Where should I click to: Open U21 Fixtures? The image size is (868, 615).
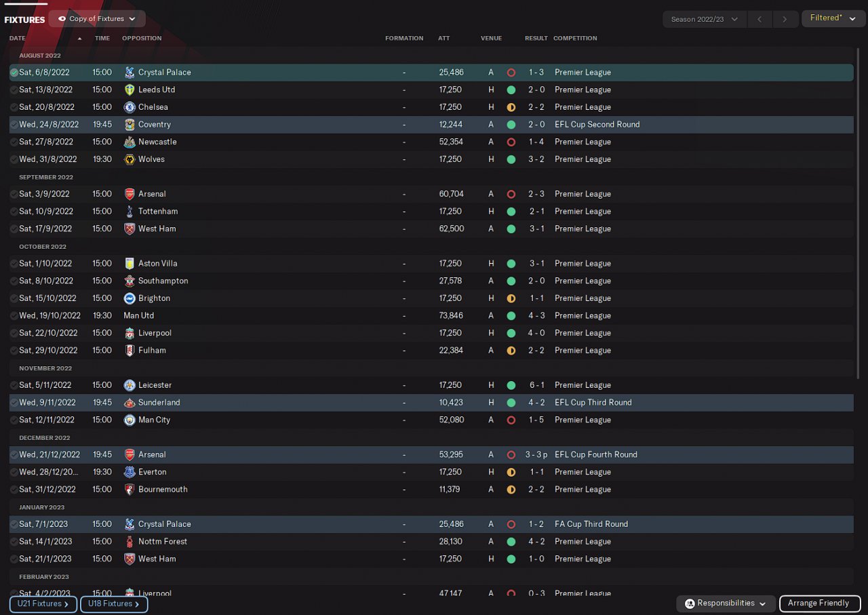point(43,604)
